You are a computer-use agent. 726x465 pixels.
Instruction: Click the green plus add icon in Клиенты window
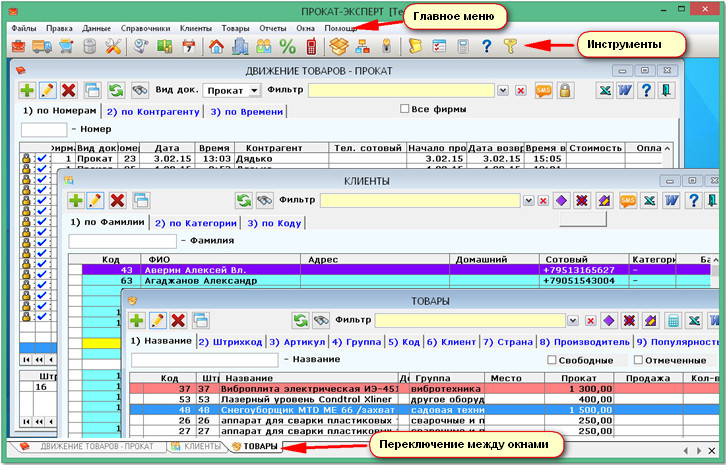pos(76,201)
